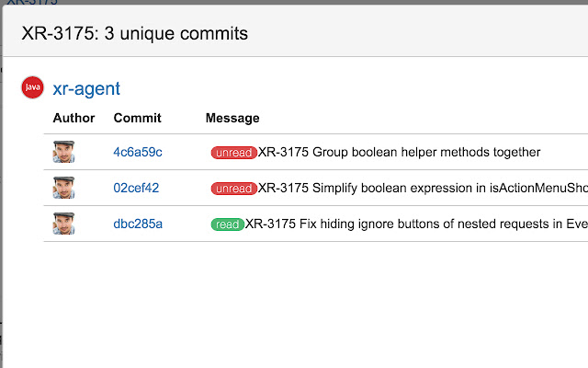Click the Message column header

(x=232, y=118)
